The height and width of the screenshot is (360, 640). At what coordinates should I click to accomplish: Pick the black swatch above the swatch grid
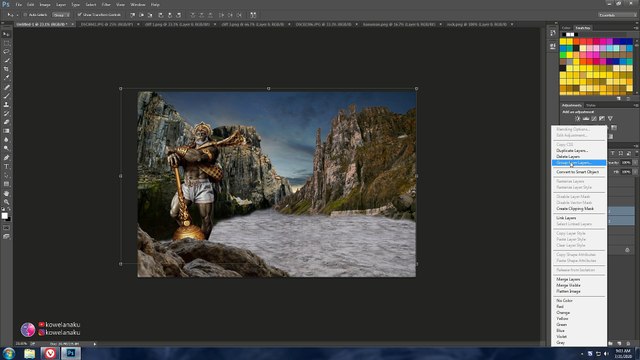564,35
